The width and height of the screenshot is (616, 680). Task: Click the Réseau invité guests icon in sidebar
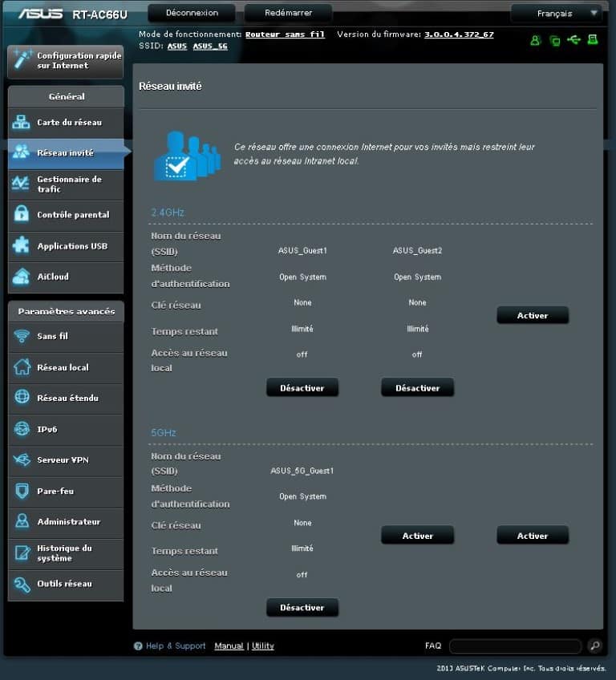click(x=21, y=152)
